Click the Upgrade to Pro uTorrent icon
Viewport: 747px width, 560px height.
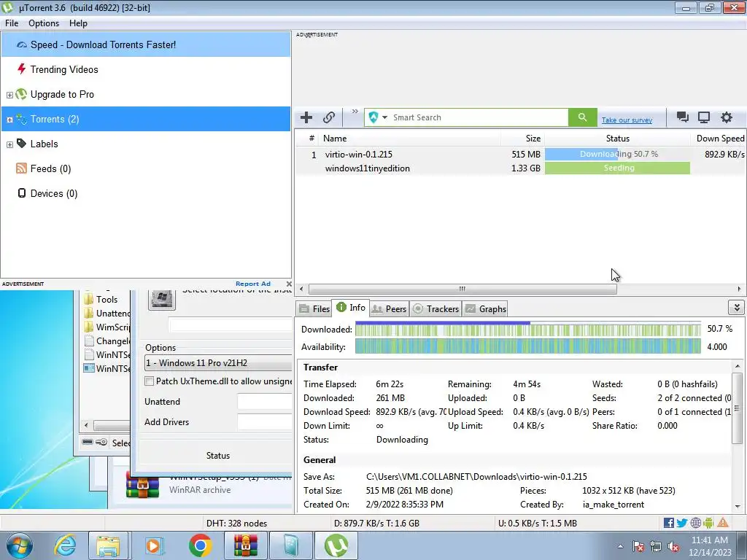pos(21,94)
